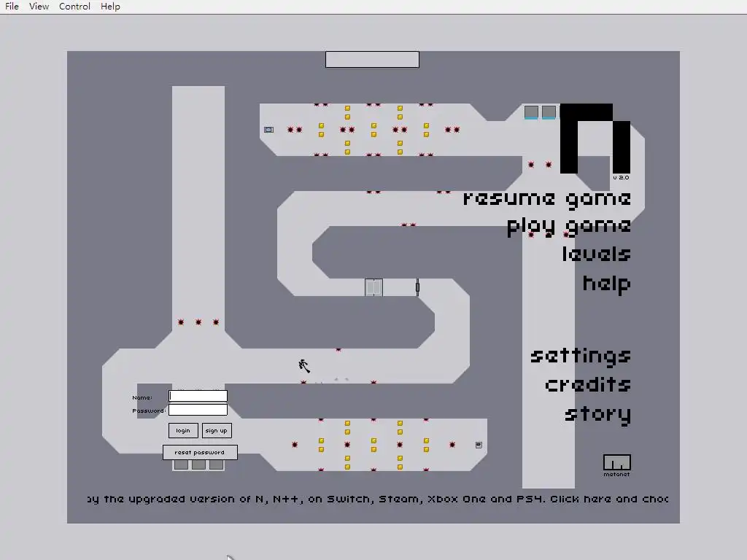
Task: Click the Name input field
Action: pos(198,396)
